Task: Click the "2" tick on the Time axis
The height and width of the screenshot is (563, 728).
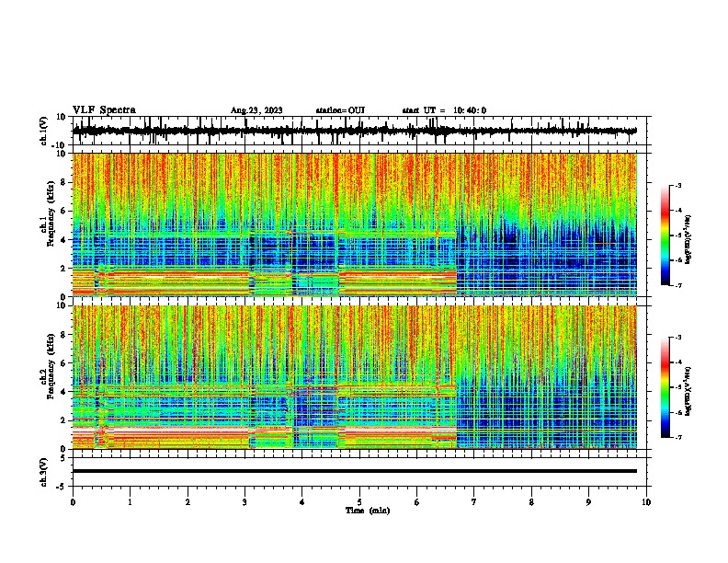Action: click(188, 502)
